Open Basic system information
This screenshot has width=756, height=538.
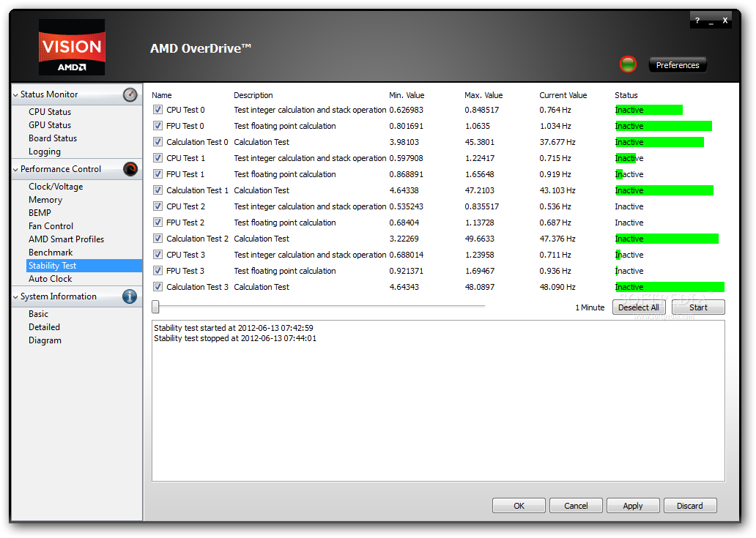(38, 314)
